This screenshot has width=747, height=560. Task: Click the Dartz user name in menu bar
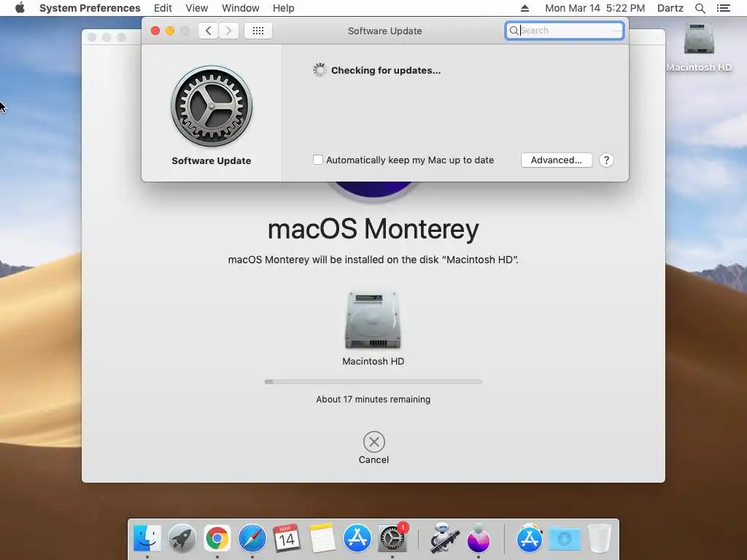(x=670, y=8)
